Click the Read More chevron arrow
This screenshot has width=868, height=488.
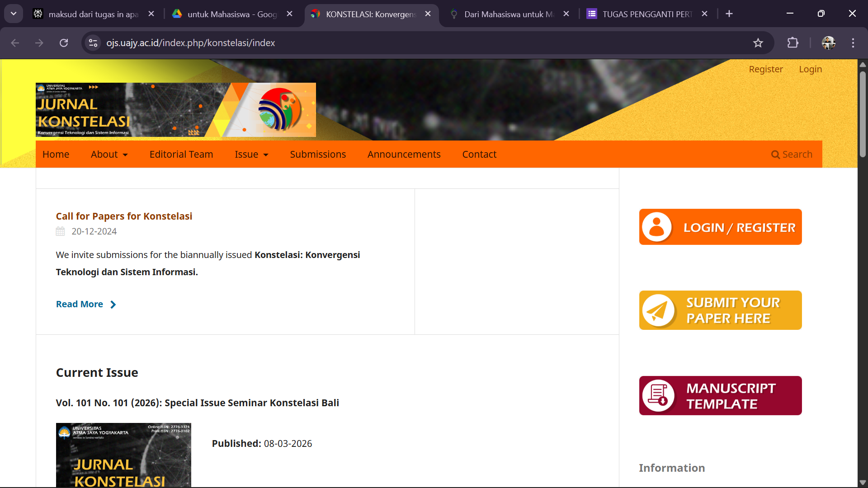[113, 305]
